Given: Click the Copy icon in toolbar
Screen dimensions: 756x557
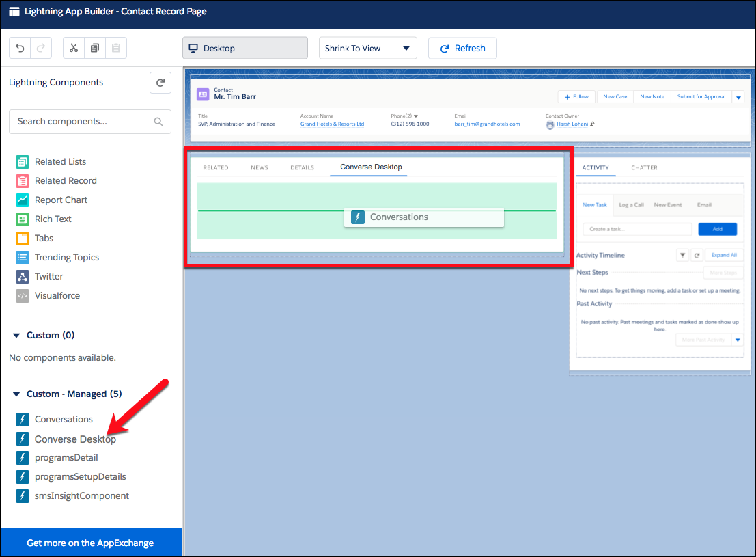Looking at the screenshot, I should click(x=95, y=48).
